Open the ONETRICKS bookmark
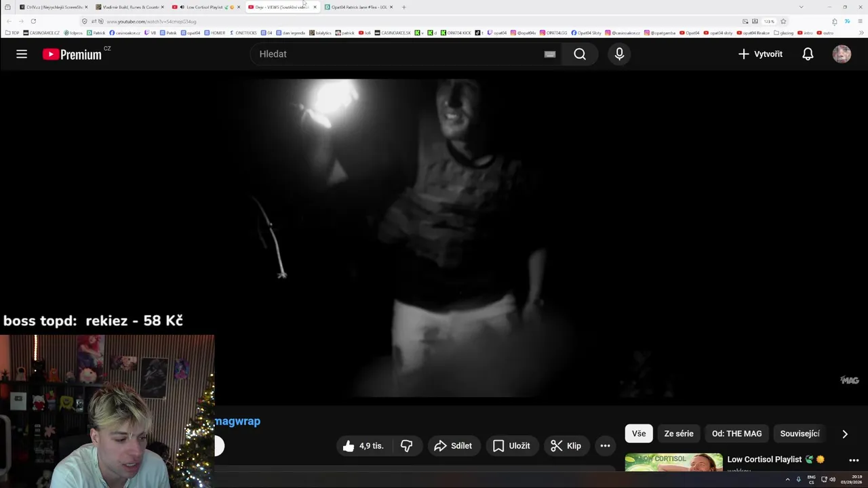 pos(243,33)
